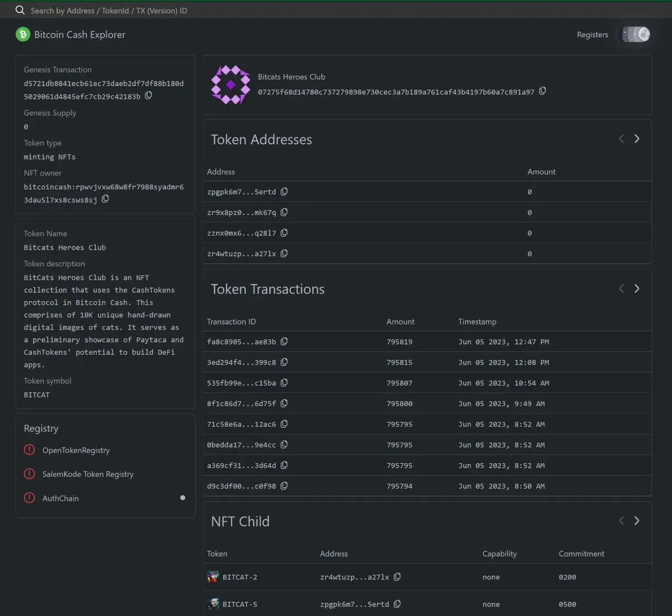Select the AuthChain registry radio dot
Image resolution: width=672 pixels, height=616 pixels.
(x=183, y=498)
